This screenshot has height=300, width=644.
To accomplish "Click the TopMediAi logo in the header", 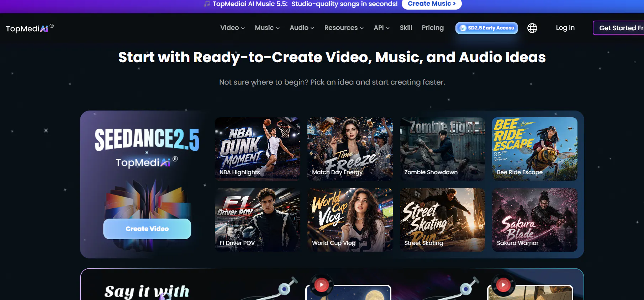I will coord(30,28).
